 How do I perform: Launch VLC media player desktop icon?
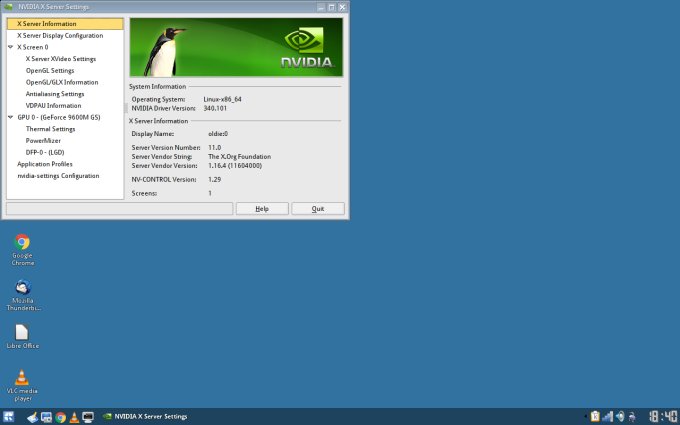[x=22, y=386]
